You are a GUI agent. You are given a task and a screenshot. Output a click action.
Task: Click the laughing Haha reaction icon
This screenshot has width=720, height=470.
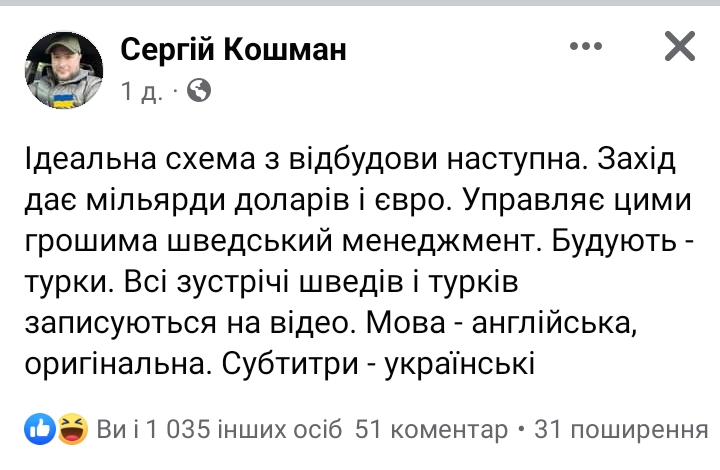70,430
